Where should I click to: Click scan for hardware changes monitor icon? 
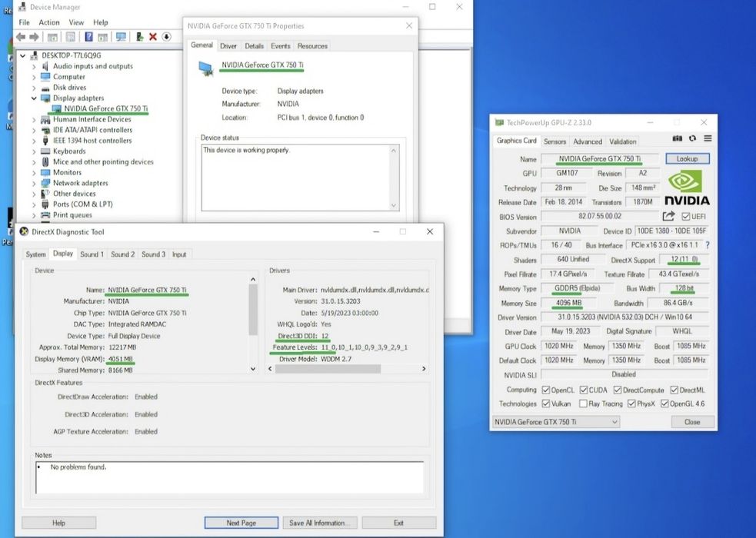tap(121, 36)
